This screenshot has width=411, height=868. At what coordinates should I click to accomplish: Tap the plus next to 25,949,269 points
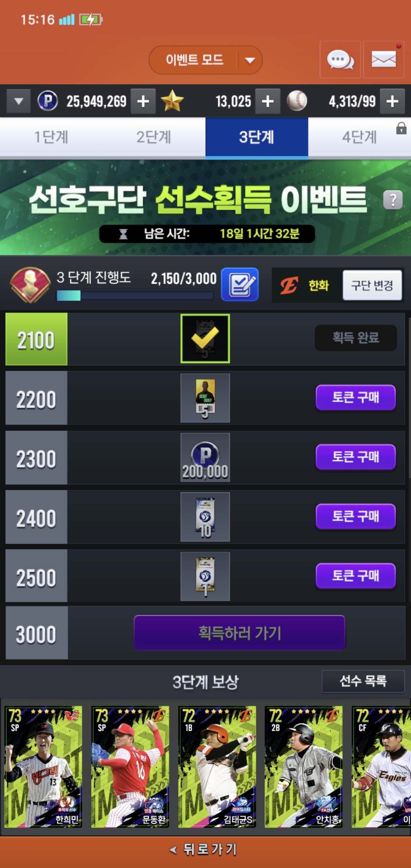point(143,101)
